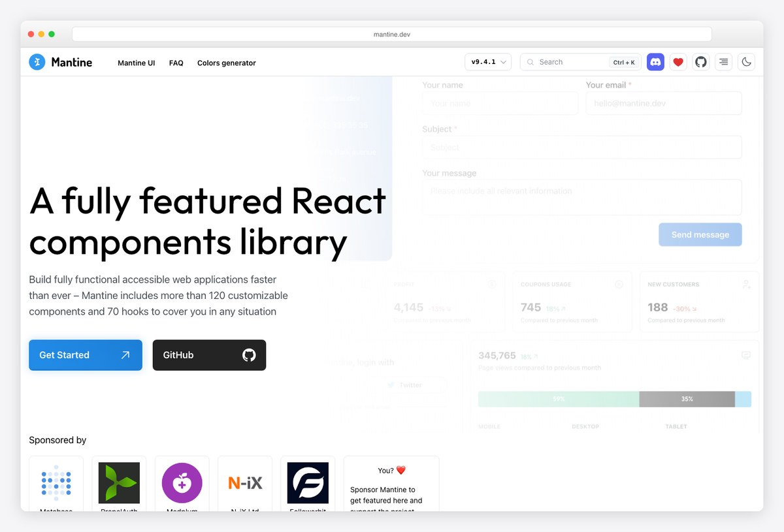Click the GitHub button in hero
The image size is (784, 532).
click(x=209, y=355)
